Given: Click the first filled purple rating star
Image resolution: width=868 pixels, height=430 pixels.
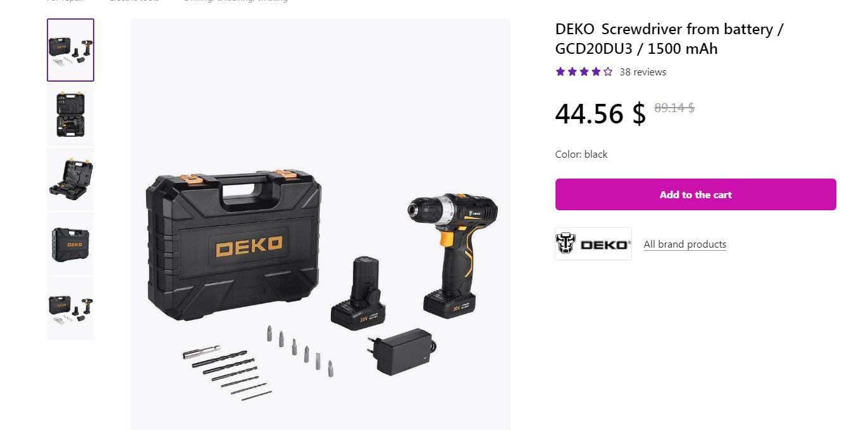Looking at the screenshot, I should [x=561, y=72].
